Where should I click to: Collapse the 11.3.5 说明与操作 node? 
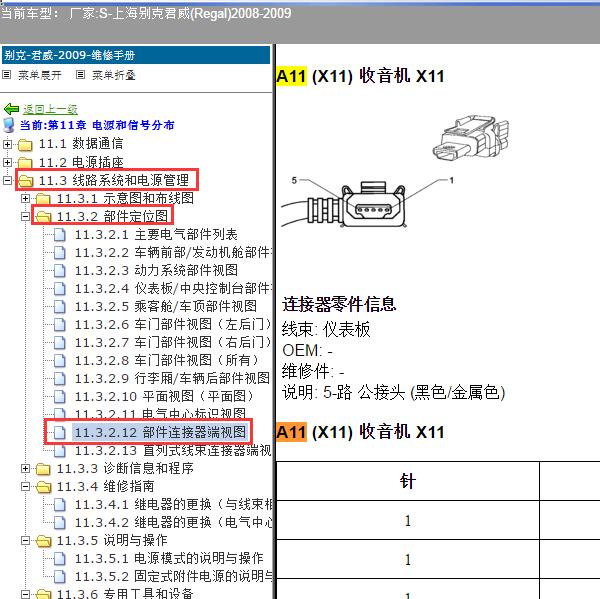point(25,541)
